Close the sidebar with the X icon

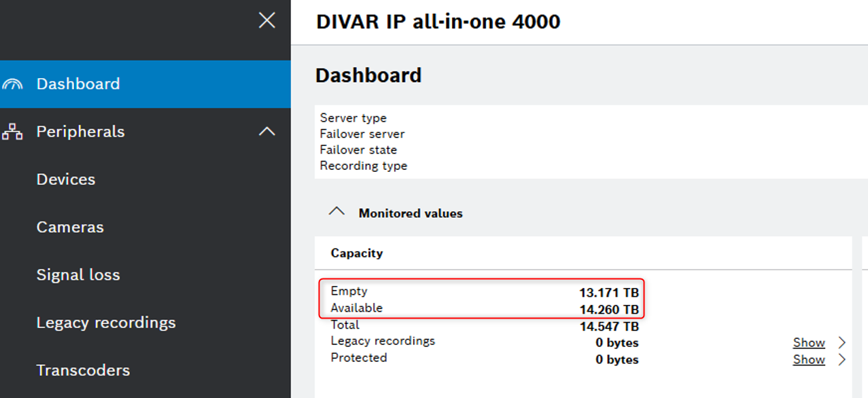267,20
